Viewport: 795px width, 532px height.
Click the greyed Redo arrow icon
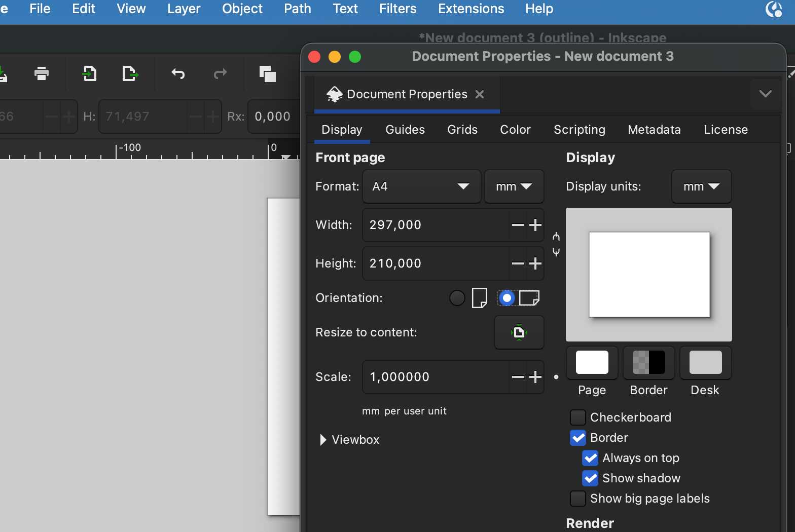coord(220,74)
